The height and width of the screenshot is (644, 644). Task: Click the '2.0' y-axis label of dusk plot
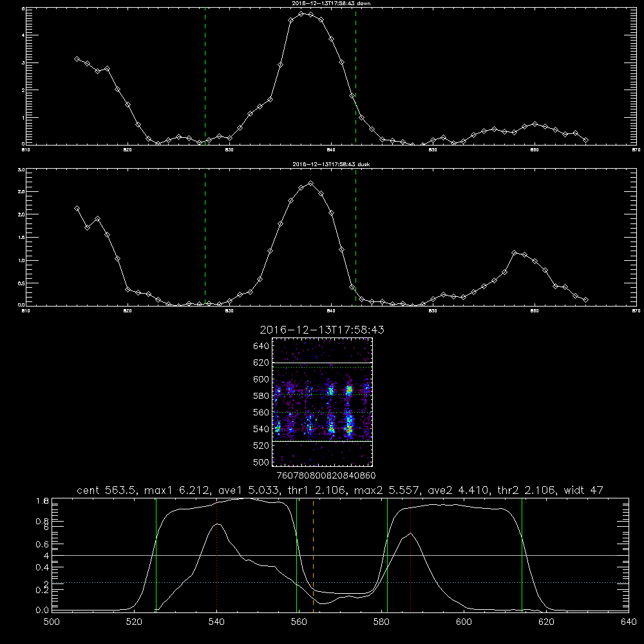click(x=21, y=214)
